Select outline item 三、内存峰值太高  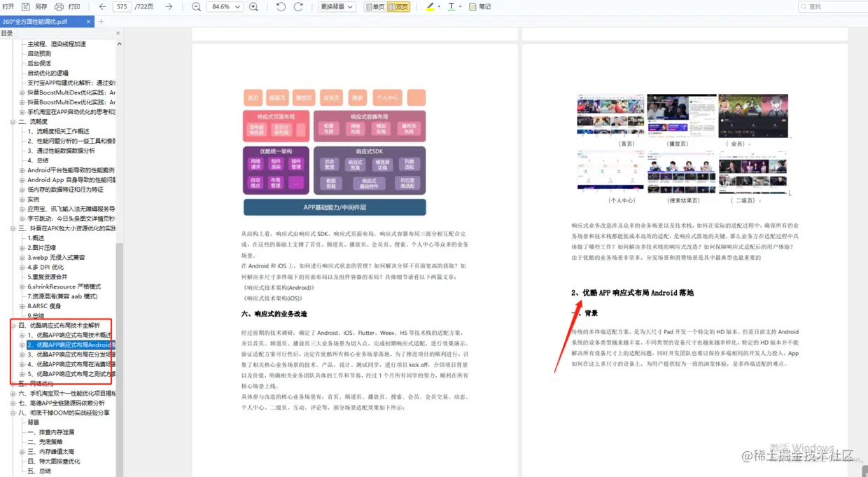pyautogui.click(x=51, y=452)
